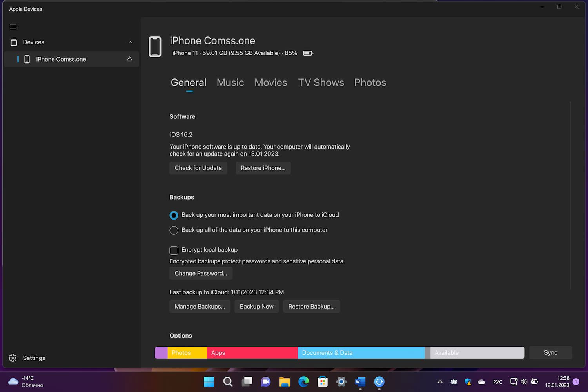Click the vertical scrollbar in General pane
588x392 pixels.
(x=570, y=195)
